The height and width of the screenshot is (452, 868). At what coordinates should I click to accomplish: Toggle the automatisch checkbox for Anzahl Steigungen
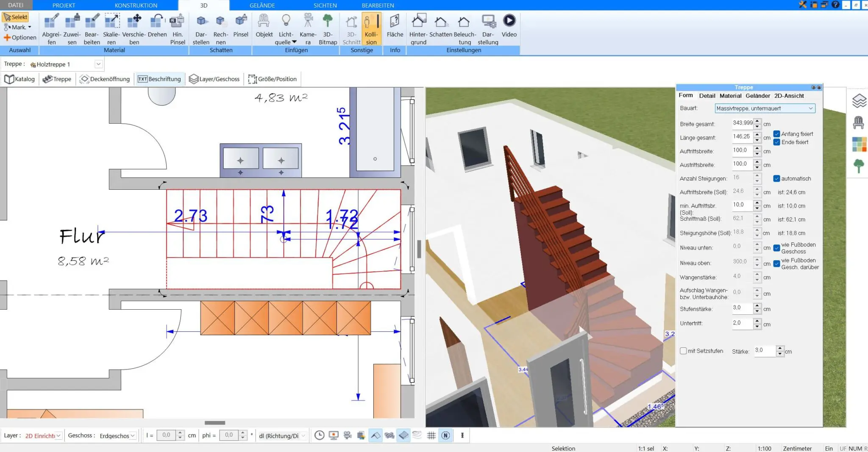[776, 179]
